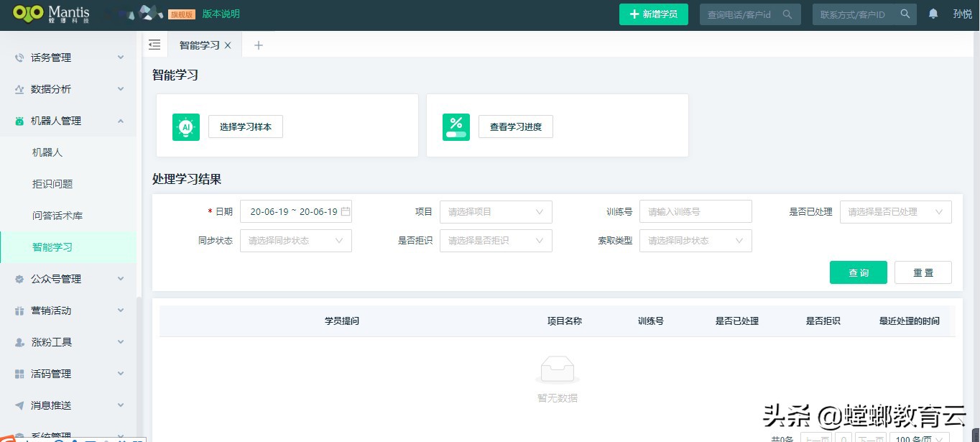980x442 pixels.
Task: Click the Mantis owl logo
Action: 28,14
